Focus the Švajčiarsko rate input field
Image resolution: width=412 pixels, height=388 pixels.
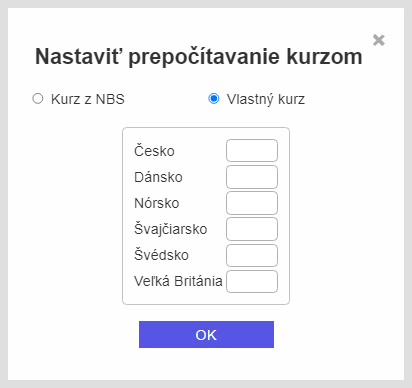click(x=252, y=229)
